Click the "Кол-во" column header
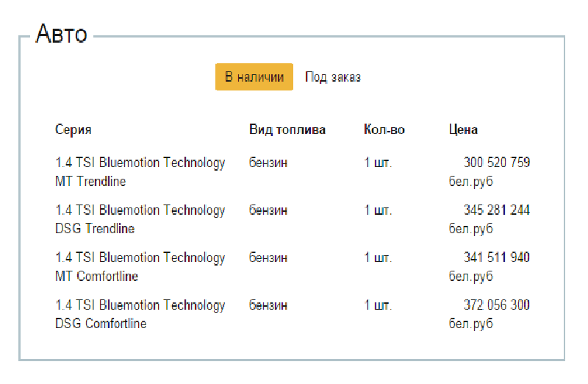Viewport: 588px width, 384px height. pyautogui.click(x=384, y=130)
